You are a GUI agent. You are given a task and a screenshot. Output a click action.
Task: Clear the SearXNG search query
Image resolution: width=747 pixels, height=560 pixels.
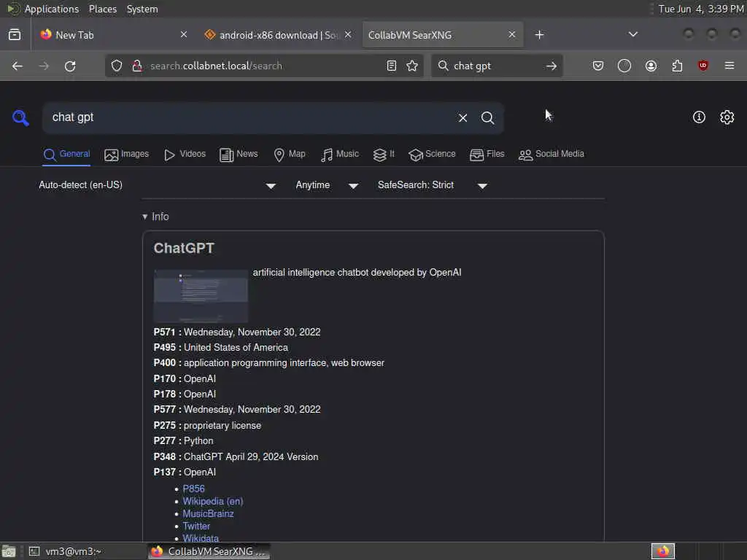(x=462, y=117)
